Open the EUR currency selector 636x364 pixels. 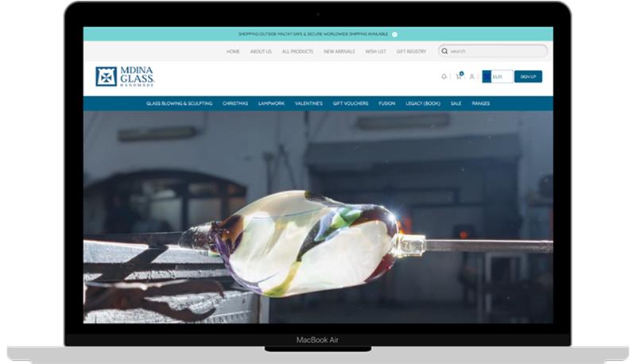pos(498,76)
